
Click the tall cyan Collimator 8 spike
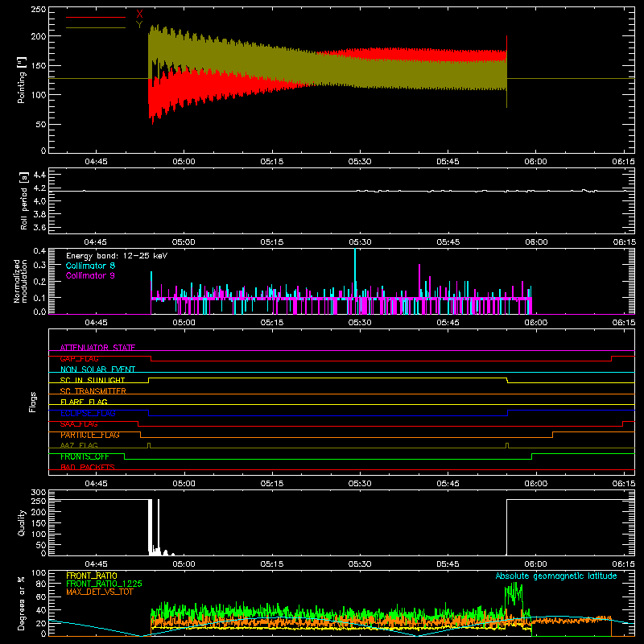click(355, 271)
